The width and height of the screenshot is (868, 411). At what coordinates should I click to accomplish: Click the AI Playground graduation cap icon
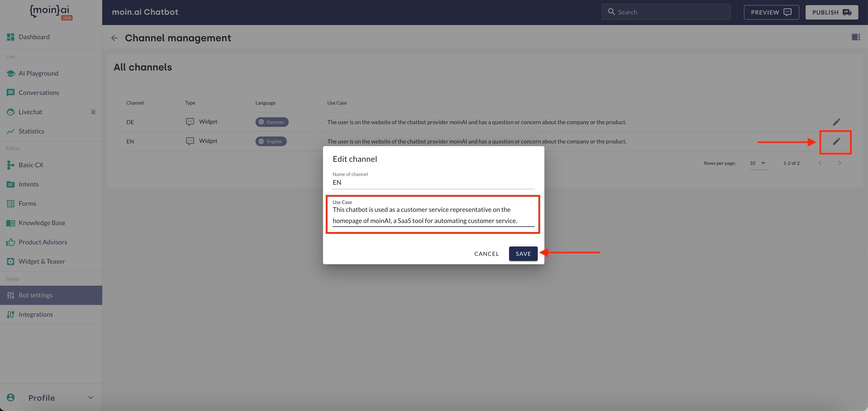pyautogui.click(x=11, y=74)
